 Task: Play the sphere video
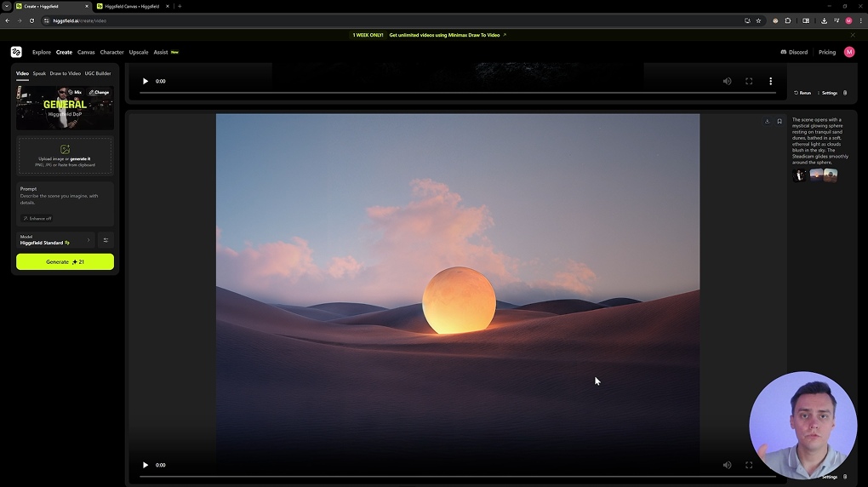[146, 465]
